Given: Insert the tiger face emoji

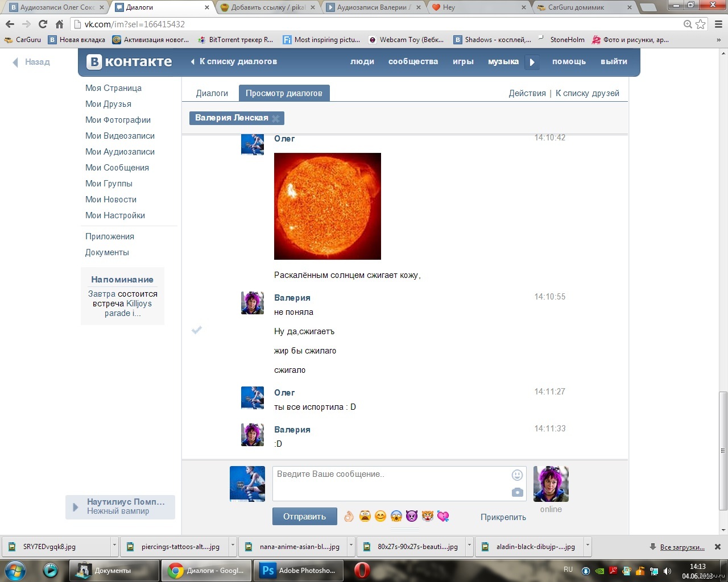Looking at the screenshot, I should pyautogui.click(x=428, y=516).
